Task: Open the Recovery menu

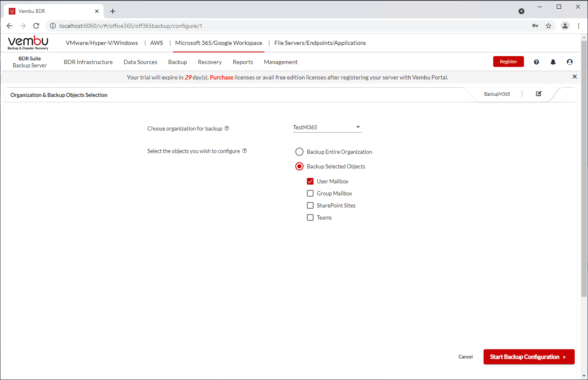Action: click(x=210, y=62)
